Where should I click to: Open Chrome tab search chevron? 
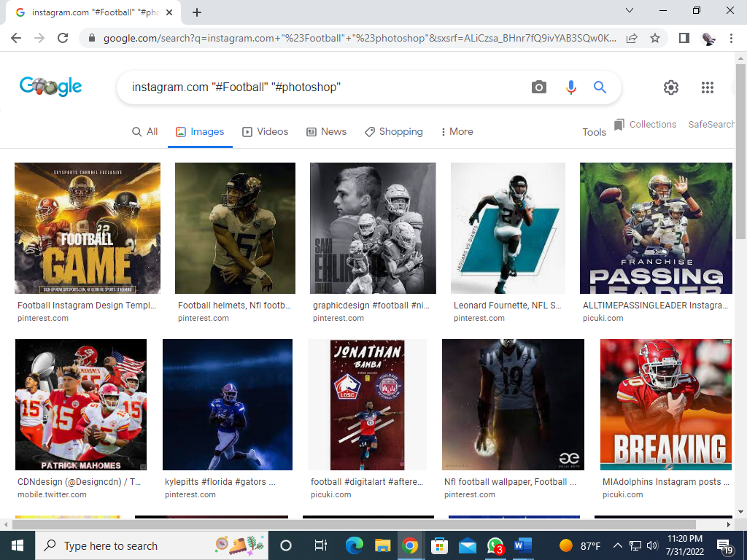click(630, 10)
